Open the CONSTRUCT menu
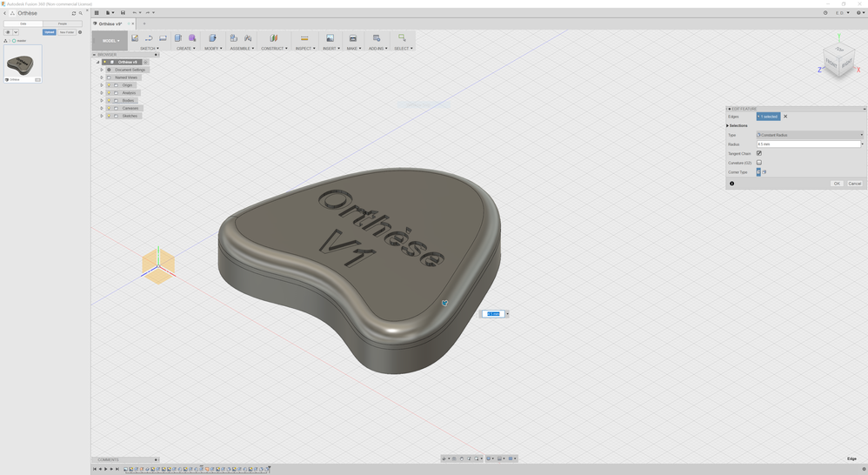 tap(274, 48)
